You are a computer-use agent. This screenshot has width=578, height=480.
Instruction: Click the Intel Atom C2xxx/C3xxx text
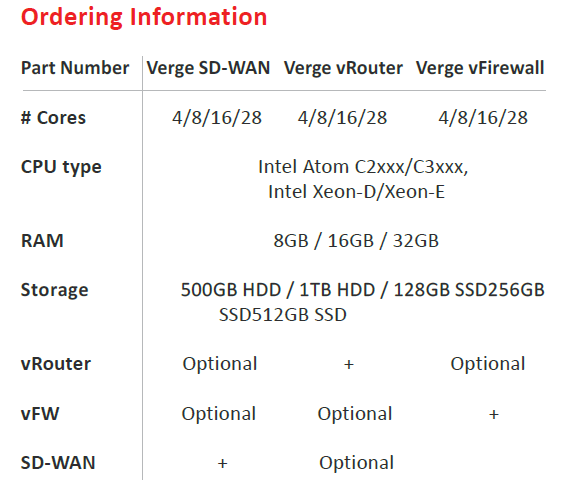(x=363, y=167)
